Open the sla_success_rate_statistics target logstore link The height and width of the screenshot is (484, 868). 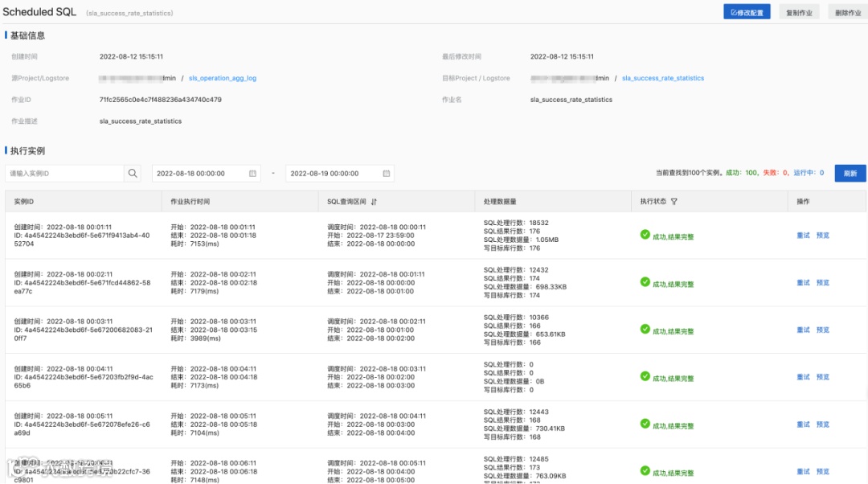tap(663, 78)
